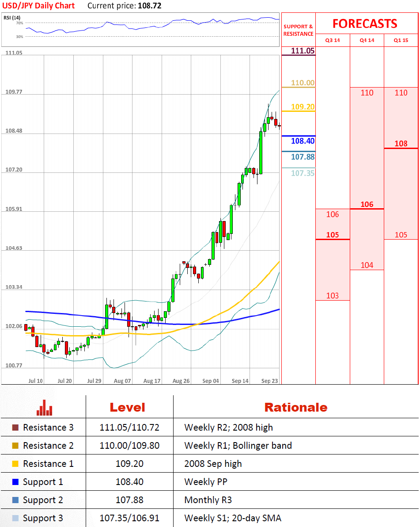Image resolution: width=420 pixels, height=527 pixels.
Task: Select the Support 1 row label
Action: (43, 482)
